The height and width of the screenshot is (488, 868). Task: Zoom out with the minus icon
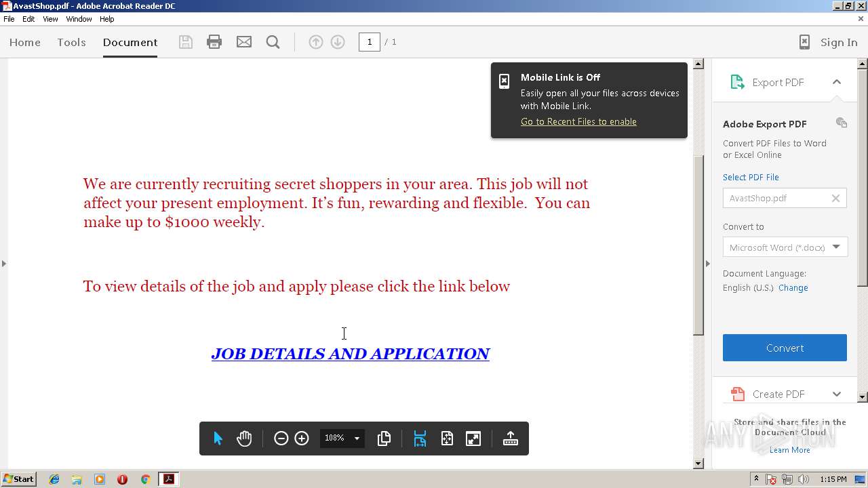[281, 439]
